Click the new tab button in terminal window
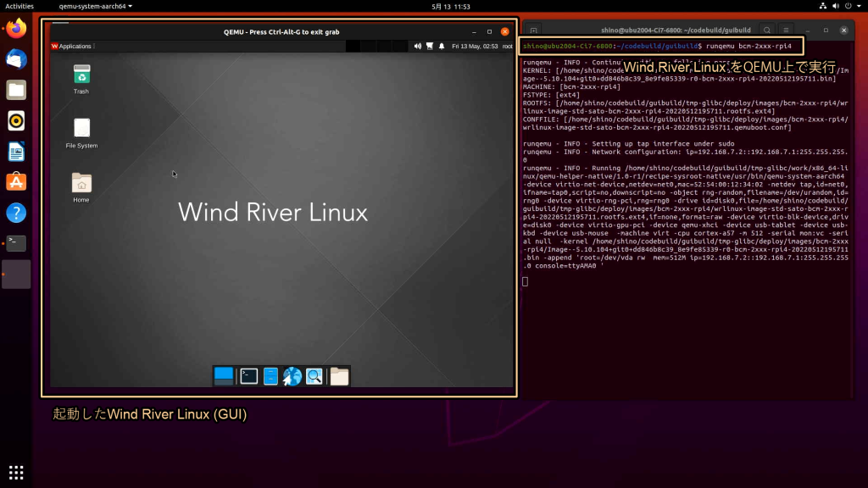868x488 pixels. (534, 30)
